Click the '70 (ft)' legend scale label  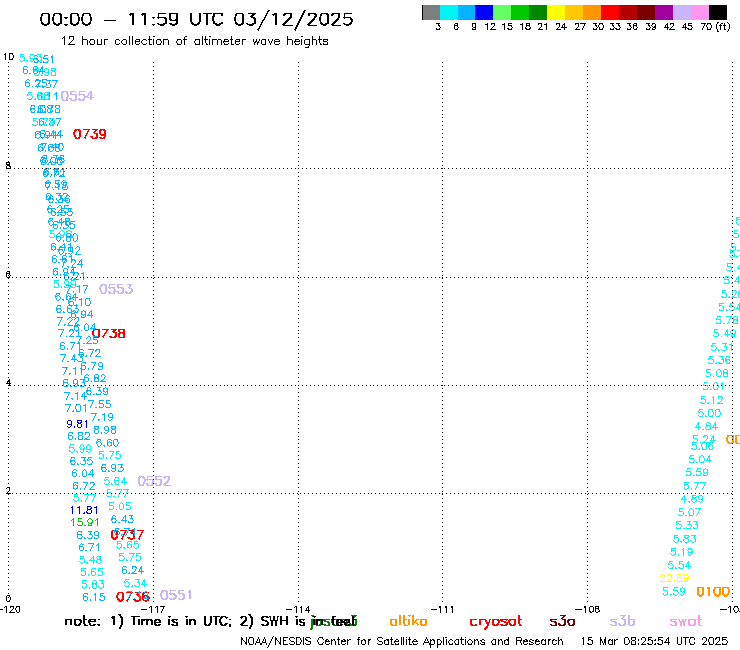pos(715,26)
